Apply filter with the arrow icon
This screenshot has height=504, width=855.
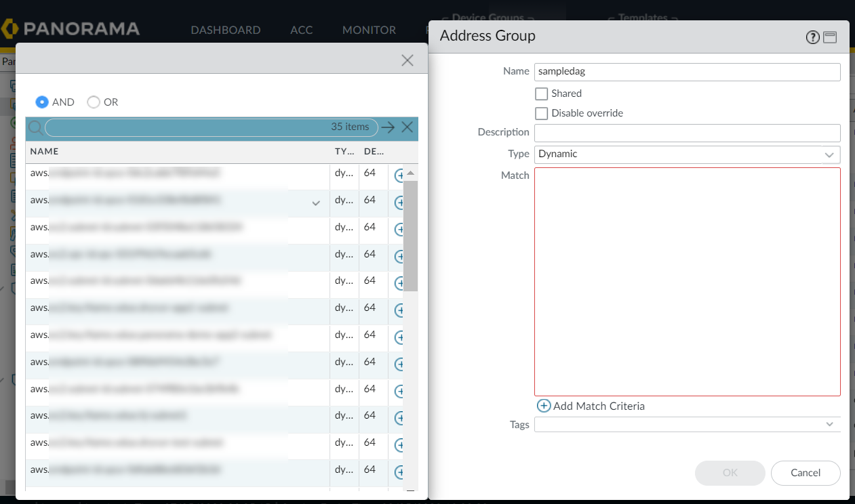(x=388, y=127)
